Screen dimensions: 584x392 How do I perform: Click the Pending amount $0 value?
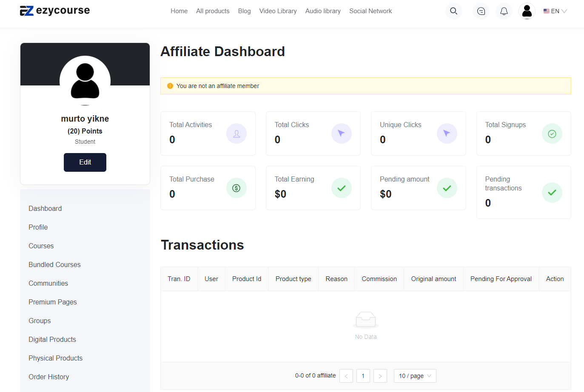point(386,194)
